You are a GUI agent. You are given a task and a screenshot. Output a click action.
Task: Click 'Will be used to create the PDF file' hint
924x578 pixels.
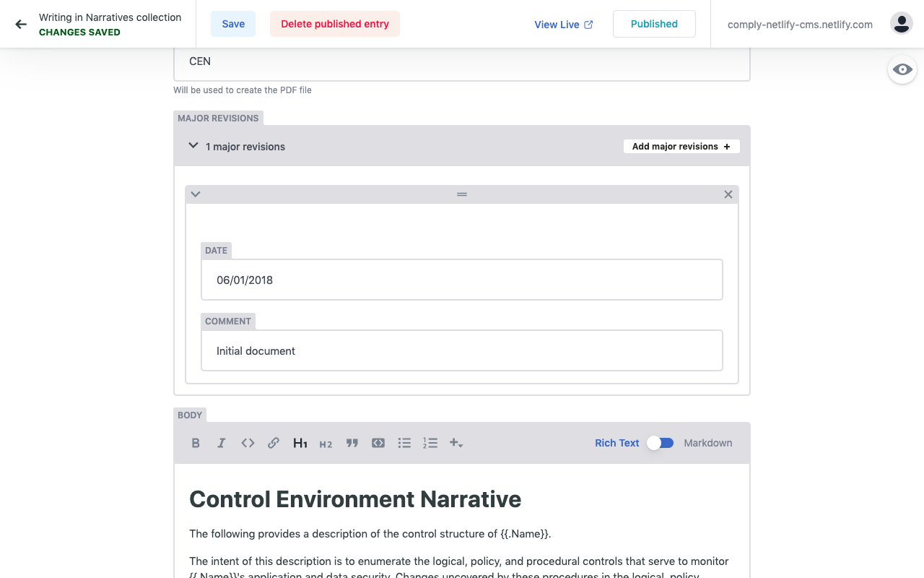tap(243, 90)
